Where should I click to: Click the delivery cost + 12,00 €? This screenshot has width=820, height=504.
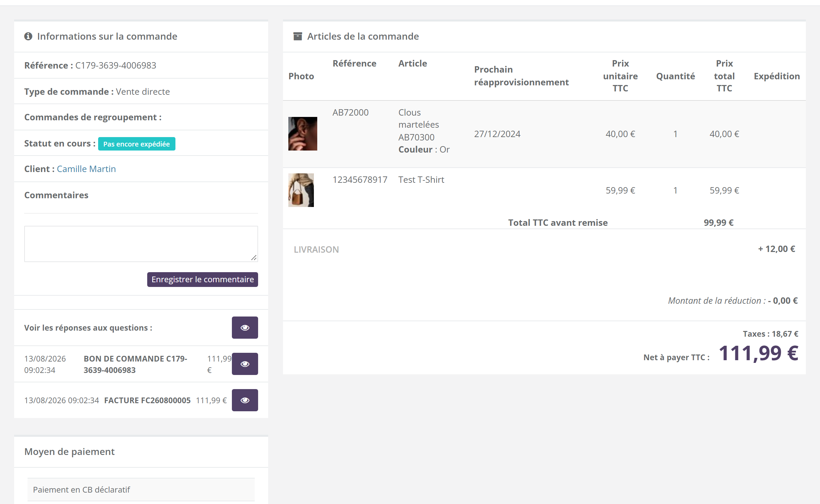point(777,249)
